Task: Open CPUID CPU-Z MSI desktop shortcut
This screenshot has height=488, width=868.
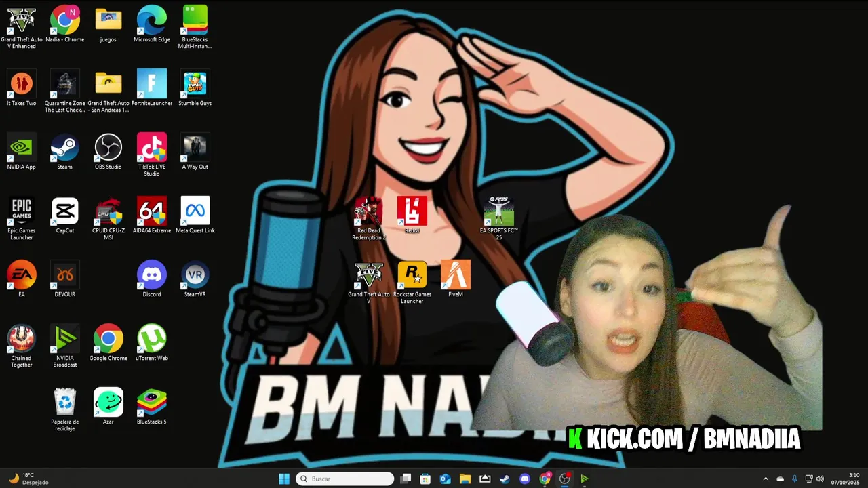Action: pyautogui.click(x=108, y=218)
